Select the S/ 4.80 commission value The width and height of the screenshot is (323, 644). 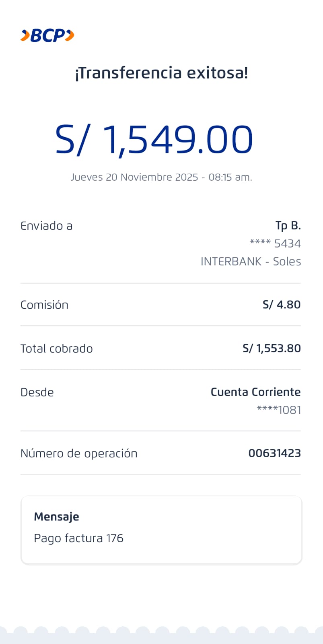282,305
